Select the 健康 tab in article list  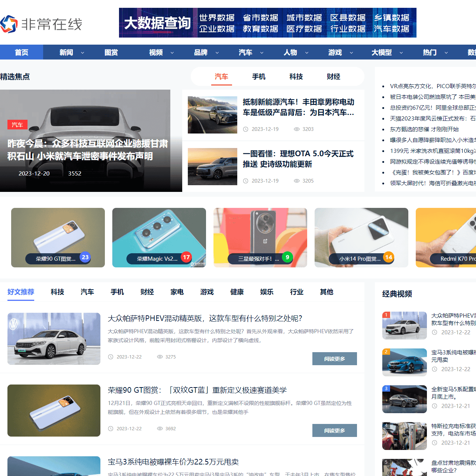point(237,292)
